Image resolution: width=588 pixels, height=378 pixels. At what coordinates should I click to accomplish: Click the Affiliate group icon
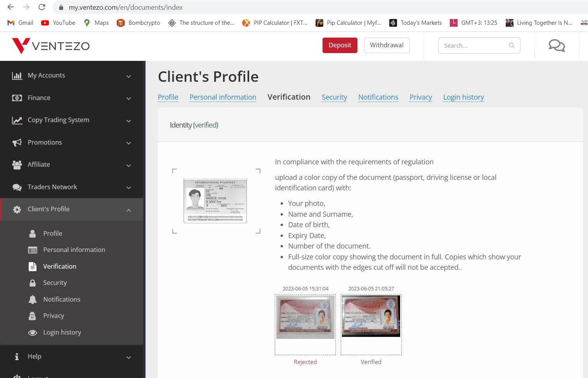(x=17, y=165)
